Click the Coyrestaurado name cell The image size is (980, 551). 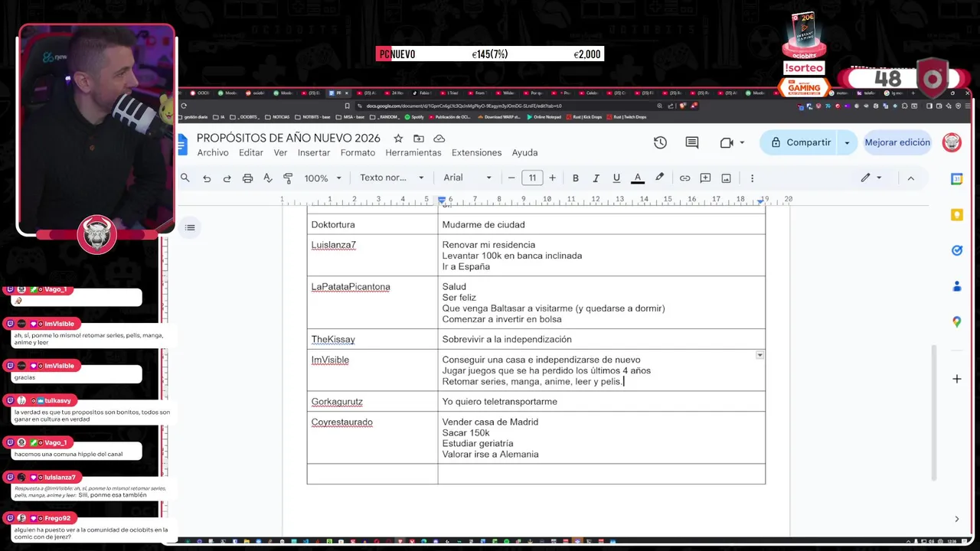pos(372,437)
